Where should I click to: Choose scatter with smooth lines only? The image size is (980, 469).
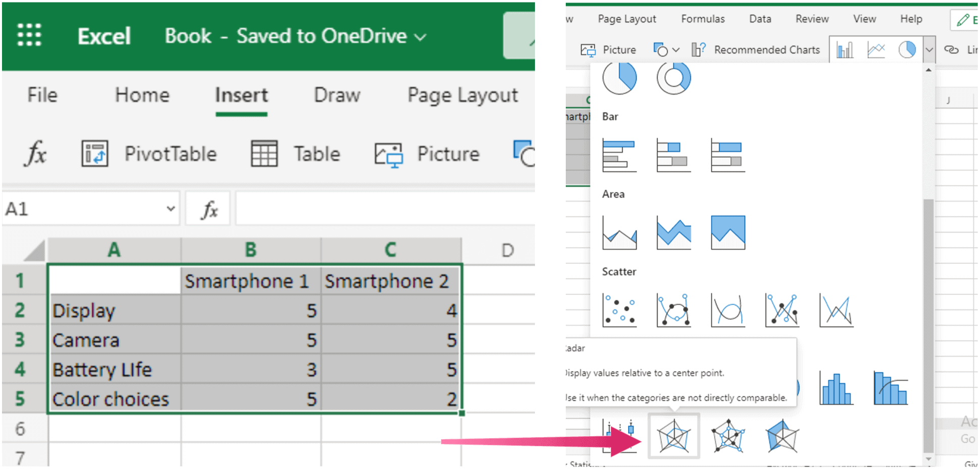[x=727, y=310]
